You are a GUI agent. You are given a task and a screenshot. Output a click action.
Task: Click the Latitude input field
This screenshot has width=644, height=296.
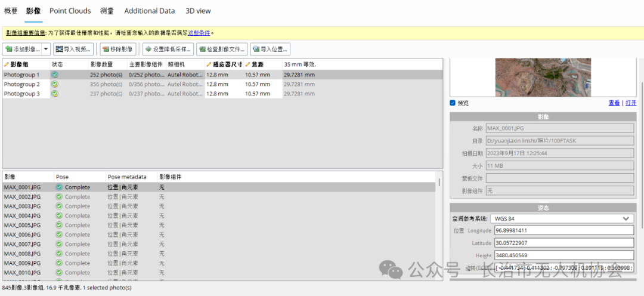(x=564, y=243)
